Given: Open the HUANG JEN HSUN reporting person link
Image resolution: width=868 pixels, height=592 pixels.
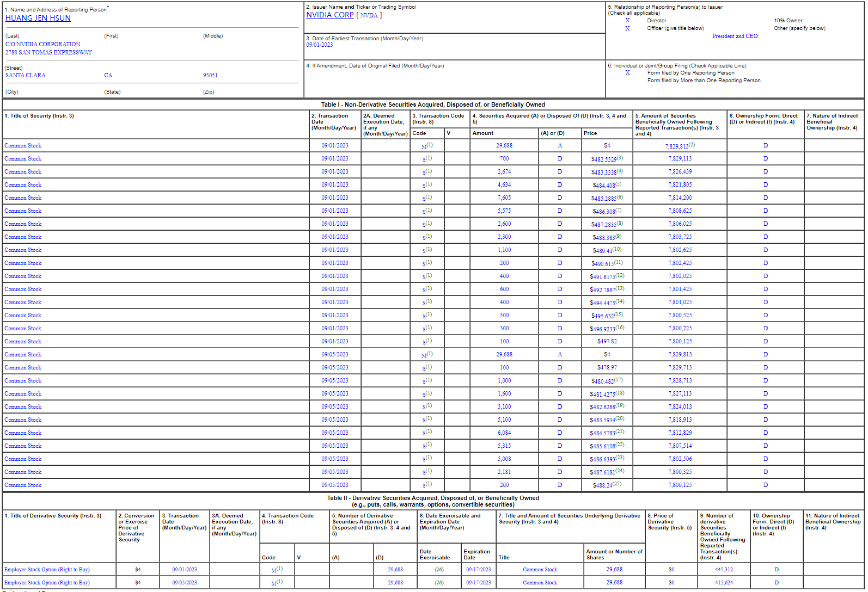Looking at the screenshot, I should point(38,18).
